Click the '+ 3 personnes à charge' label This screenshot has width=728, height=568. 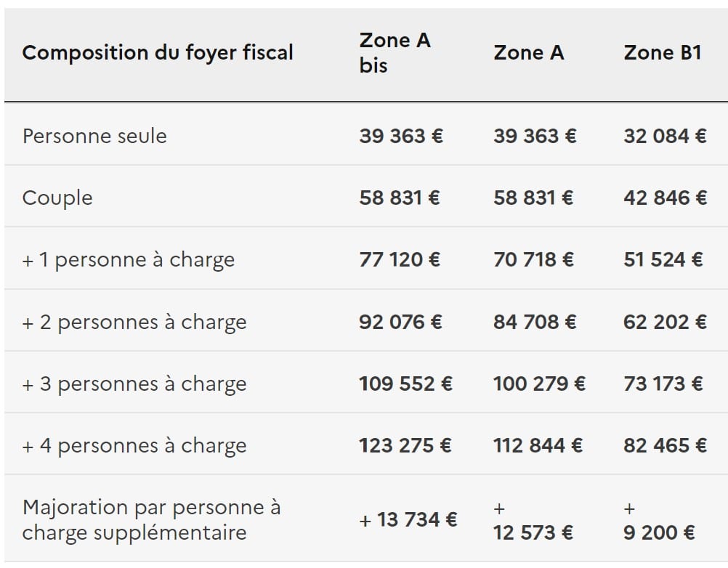pyautogui.click(x=134, y=384)
